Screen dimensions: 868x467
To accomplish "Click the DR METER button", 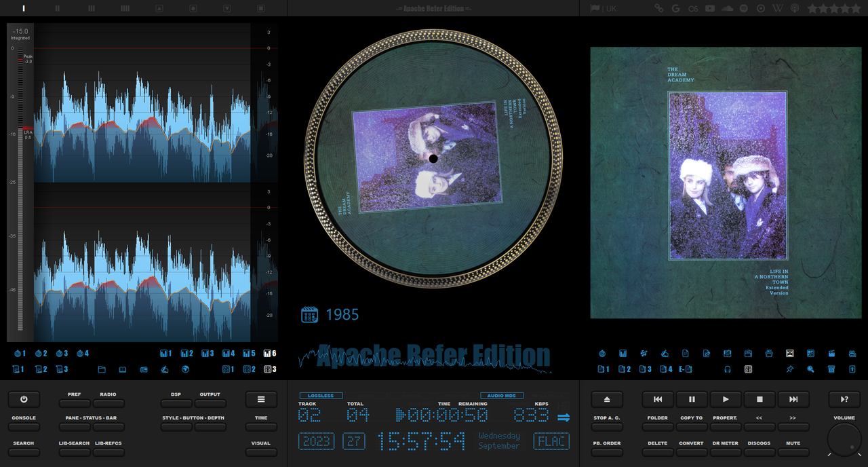I will tap(726, 452).
